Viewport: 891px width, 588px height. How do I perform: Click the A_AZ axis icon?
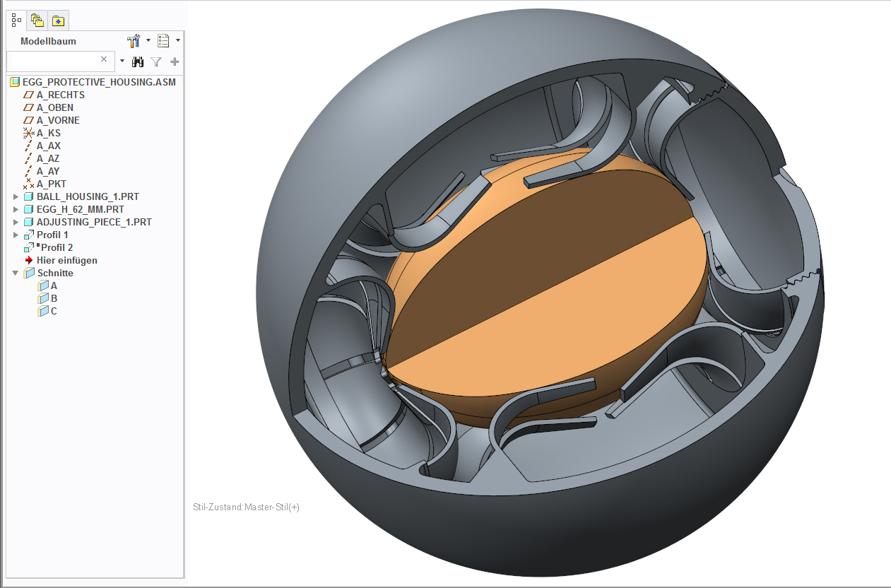29,158
